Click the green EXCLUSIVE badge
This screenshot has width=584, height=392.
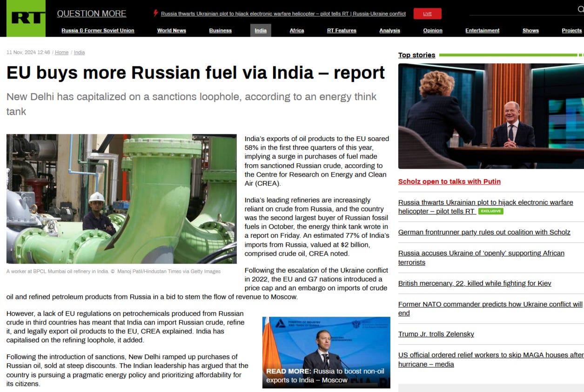coord(491,211)
